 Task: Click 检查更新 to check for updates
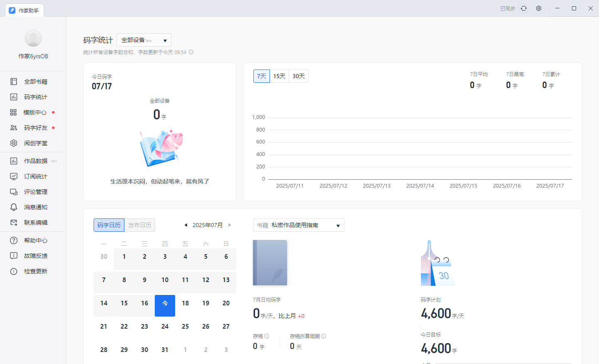(x=35, y=271)
